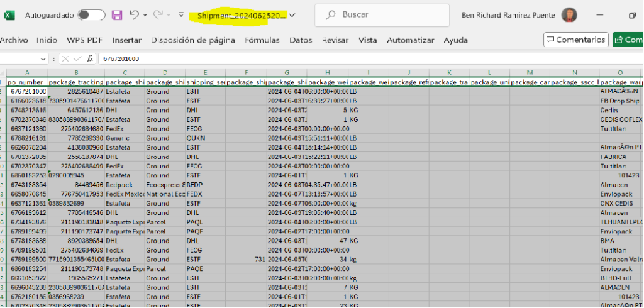Select the cell containing Redpack
The image size is (644, 308).
pyautogui.click(x=125, y=185)
